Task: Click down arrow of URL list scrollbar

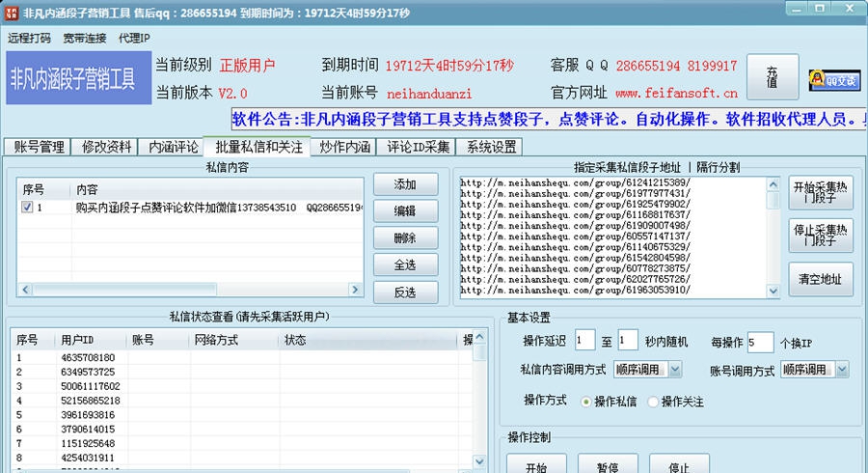Action: (x=773, y=291)
